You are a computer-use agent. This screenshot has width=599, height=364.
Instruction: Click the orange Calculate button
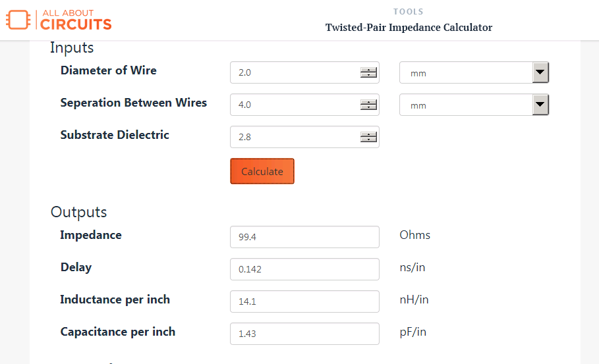click(262, 171)
